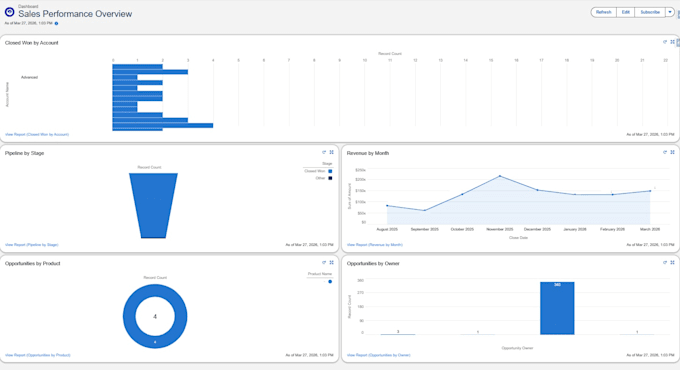Click the Edit dashboard button
The height and width of the screenshot is (370, 680).
click(x=625, y=12)
